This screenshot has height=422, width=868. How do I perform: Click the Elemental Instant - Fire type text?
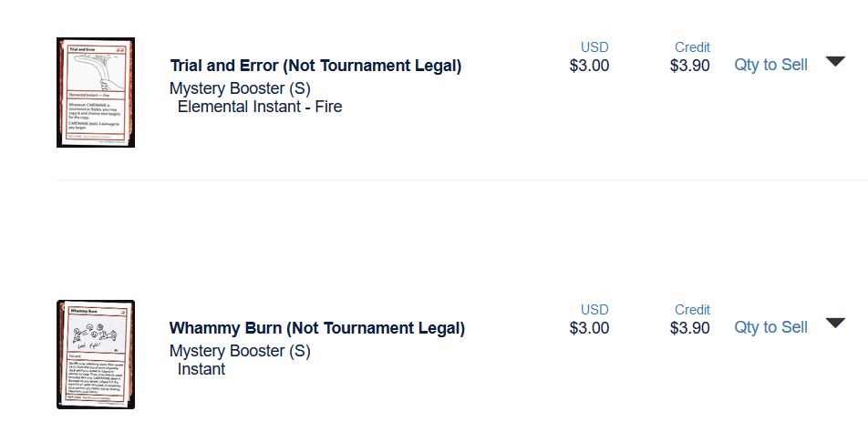click(x=260, y=107)
